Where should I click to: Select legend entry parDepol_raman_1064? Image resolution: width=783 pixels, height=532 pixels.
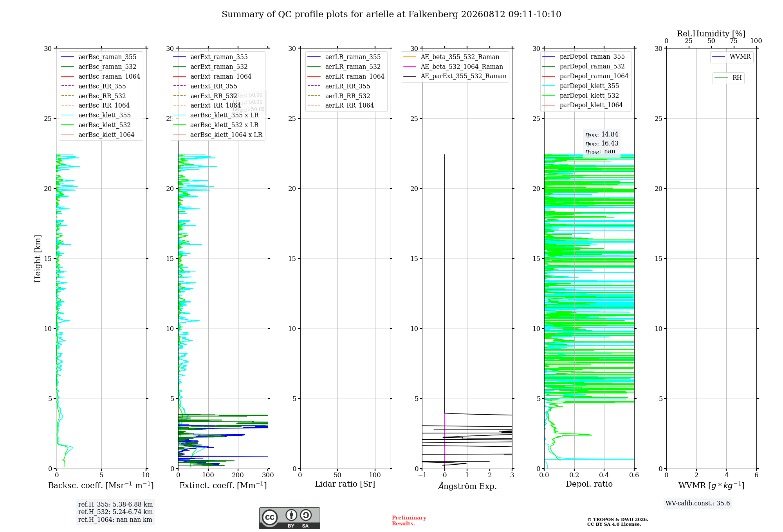click(x=586, y=76)
